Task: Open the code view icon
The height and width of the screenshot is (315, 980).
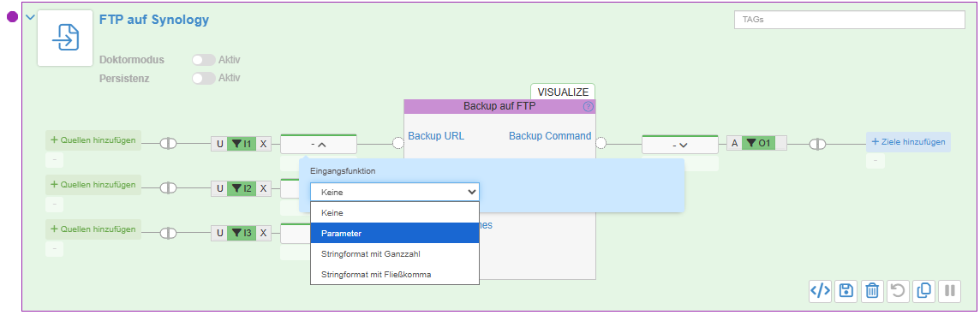Action: click(x=820, y=291)
